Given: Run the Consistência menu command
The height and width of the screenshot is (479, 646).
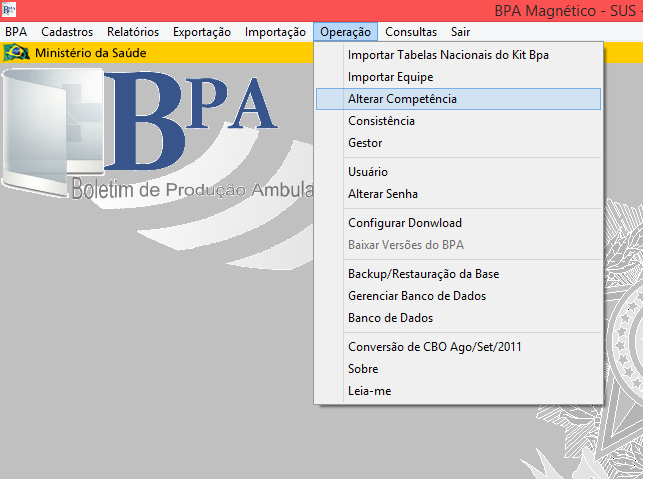Looking at the screenshot, I should pos(381,121).
